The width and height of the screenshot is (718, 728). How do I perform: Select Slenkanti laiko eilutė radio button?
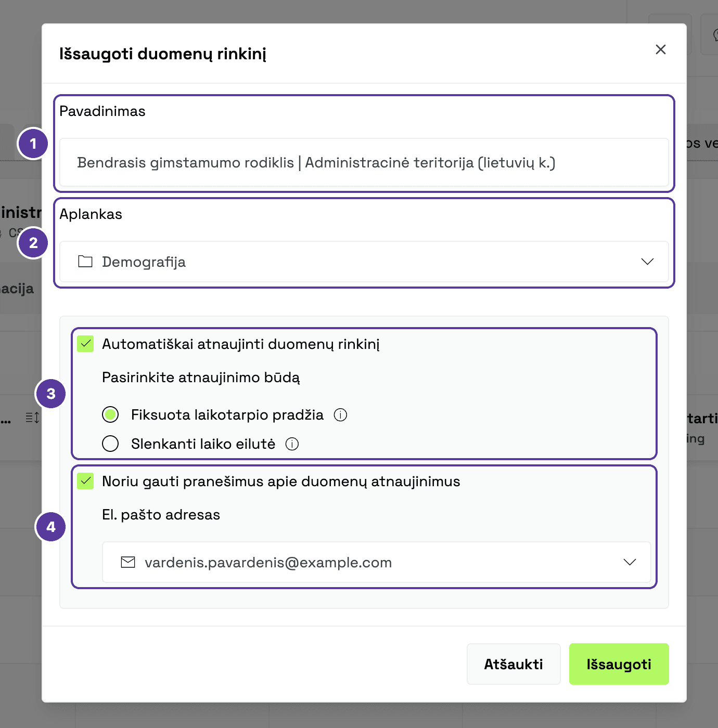click(x=110, y=444)
